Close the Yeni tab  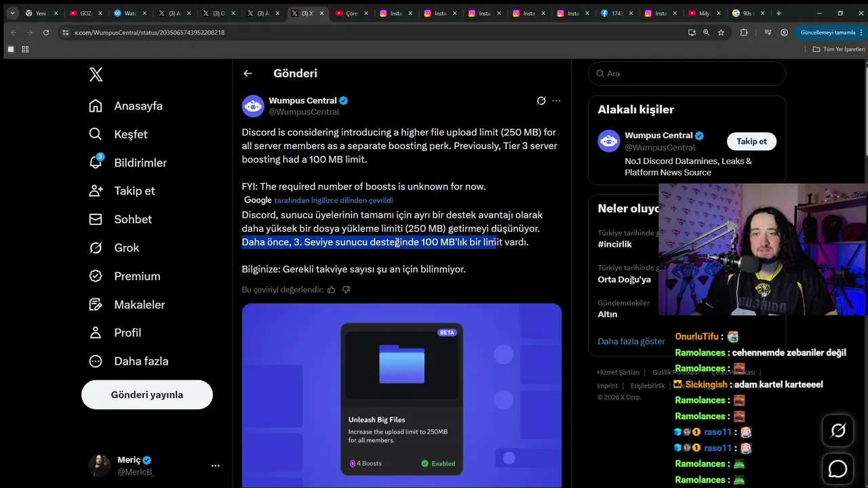pos(56,13)
